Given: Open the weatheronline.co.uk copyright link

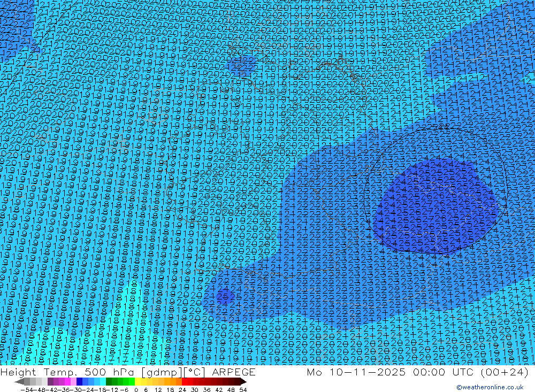Looking at the screenshot, I should point(490,387).
